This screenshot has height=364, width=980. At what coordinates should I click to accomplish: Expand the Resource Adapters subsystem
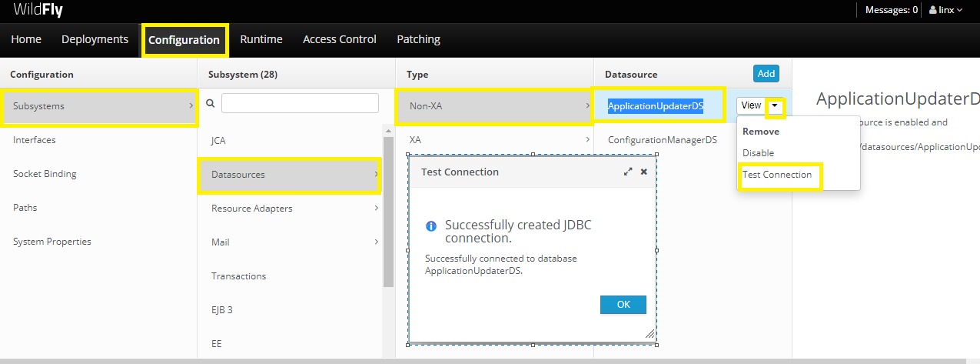376,209
